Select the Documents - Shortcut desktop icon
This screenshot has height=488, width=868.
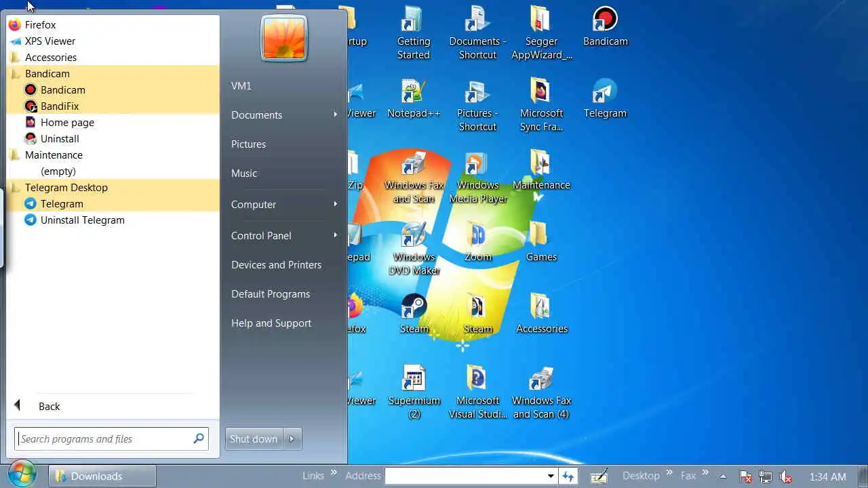click(x=477, y=33)
